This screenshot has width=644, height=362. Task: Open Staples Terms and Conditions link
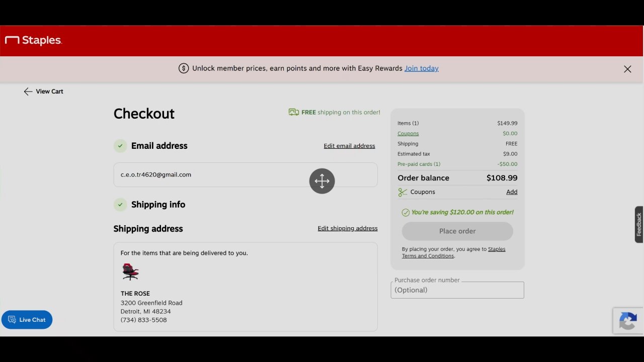[x=453, y=252]
